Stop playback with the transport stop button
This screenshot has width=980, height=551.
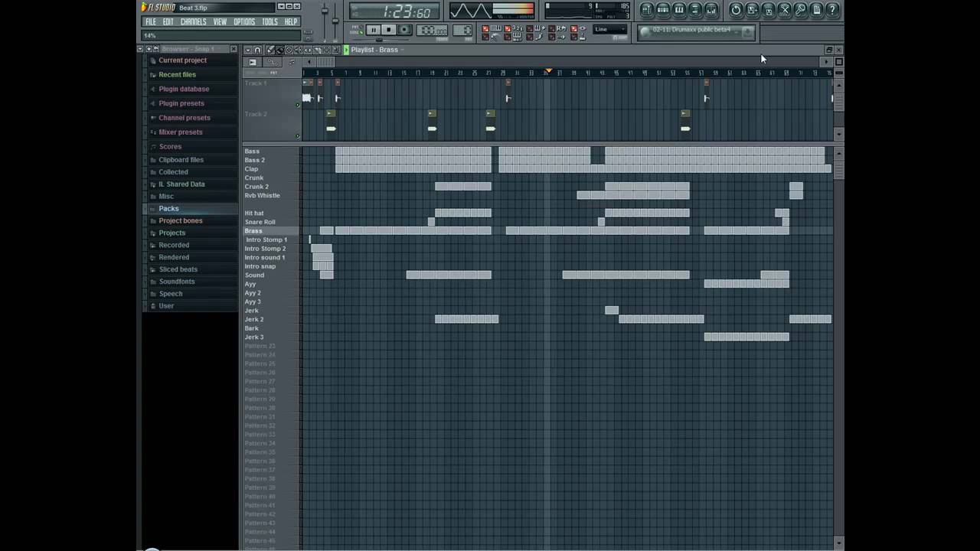[389, 30]
